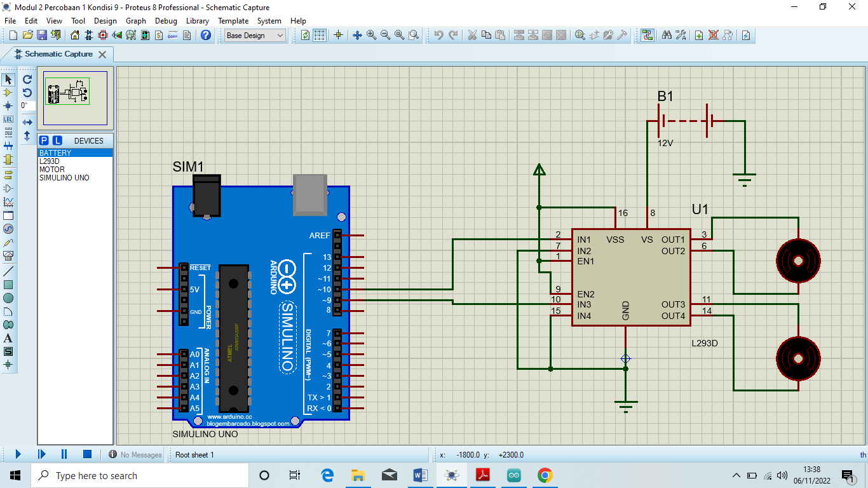
Task: Open the Graph menu
Action: tap(136, 20)
